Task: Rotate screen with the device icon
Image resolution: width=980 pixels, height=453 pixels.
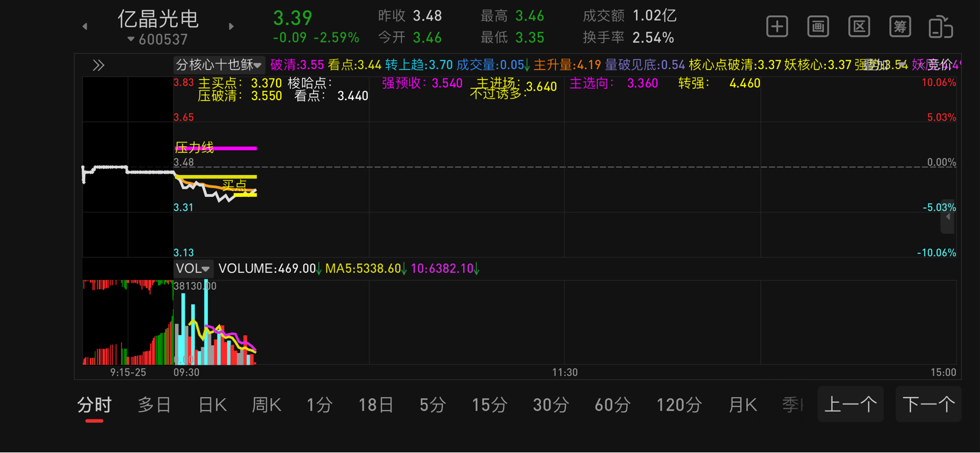Action: tap(941, 27)
